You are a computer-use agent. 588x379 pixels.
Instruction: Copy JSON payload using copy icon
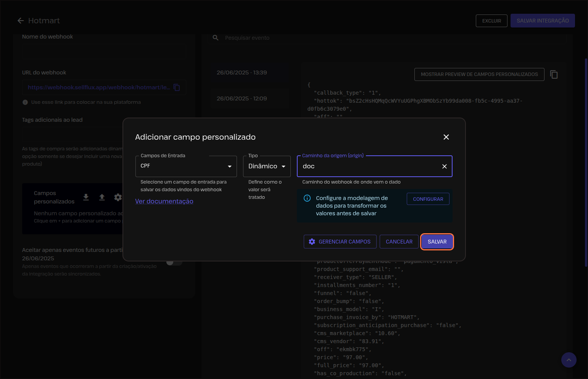554,74
